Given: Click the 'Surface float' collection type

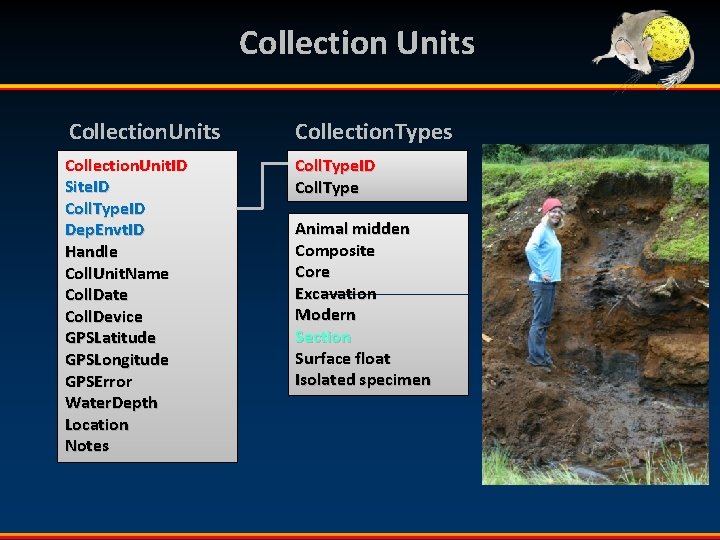Looking at the screenshot, I should click(343, 359).
